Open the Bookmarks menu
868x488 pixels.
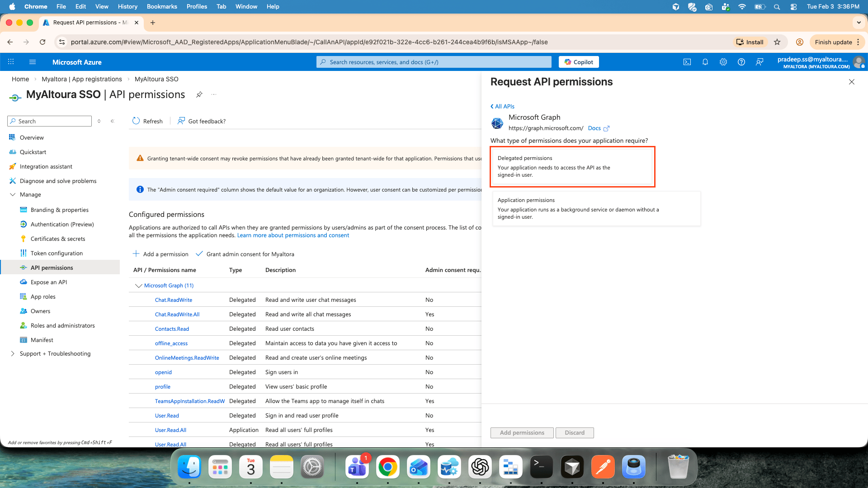pos(162,7)
